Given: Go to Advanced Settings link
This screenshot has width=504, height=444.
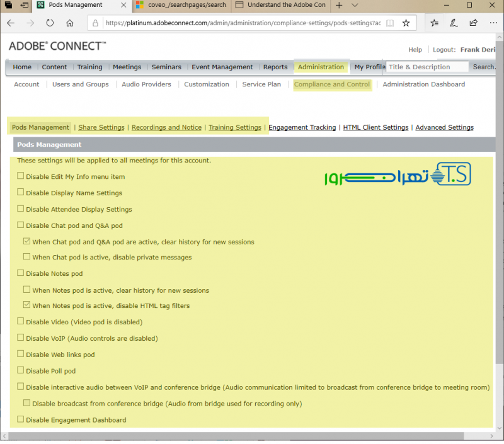Looking at the screenshot, I should (x=444, y=127).
